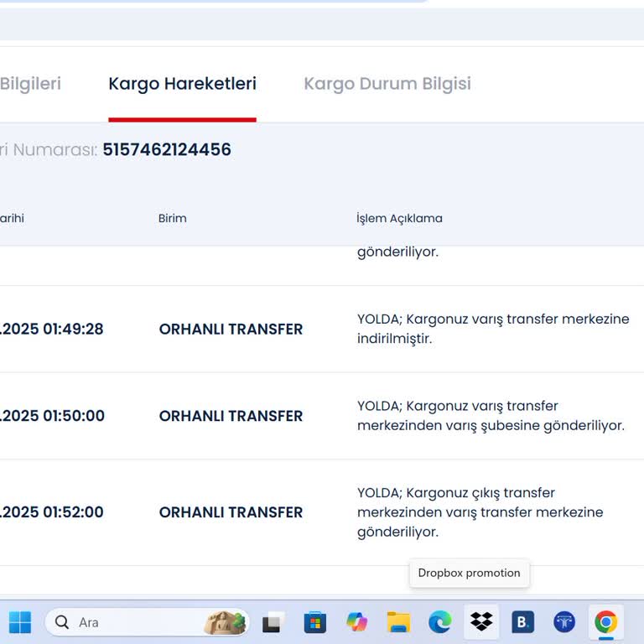Image resolution: width=644 pixels, height=644 pixels.
Task: Select the 01:50:00 timestamp cell
Action: point(52,416)
